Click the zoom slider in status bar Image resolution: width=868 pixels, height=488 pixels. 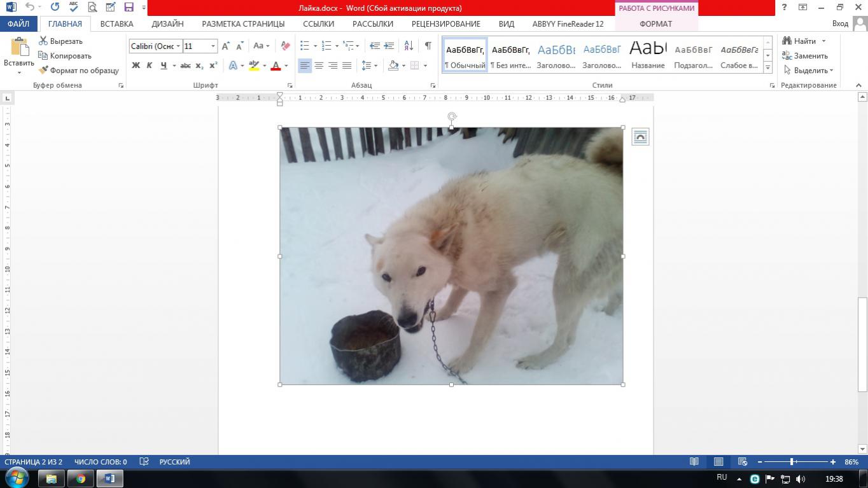pyautogui.click(x=792, y=462)
